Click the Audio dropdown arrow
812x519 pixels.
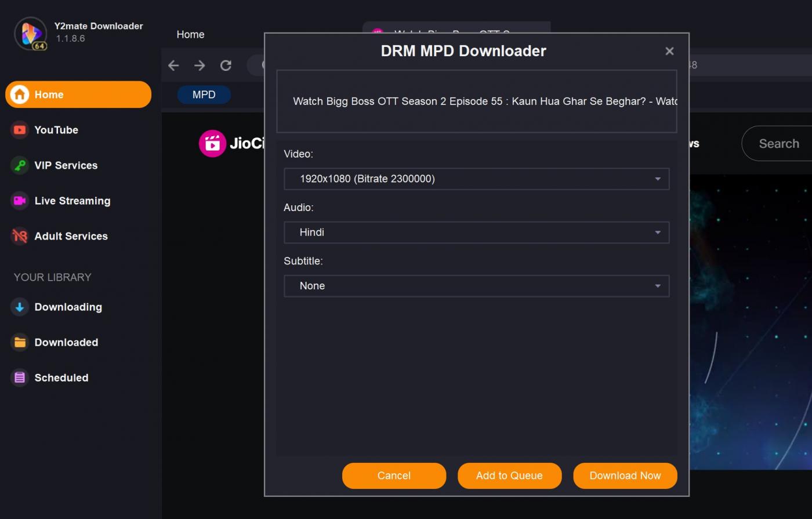click(x=658, y=233)
